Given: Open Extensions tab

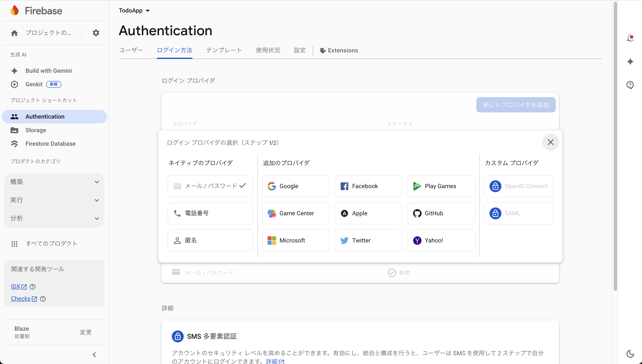Looking at the screenshot, I should point(339,50).
